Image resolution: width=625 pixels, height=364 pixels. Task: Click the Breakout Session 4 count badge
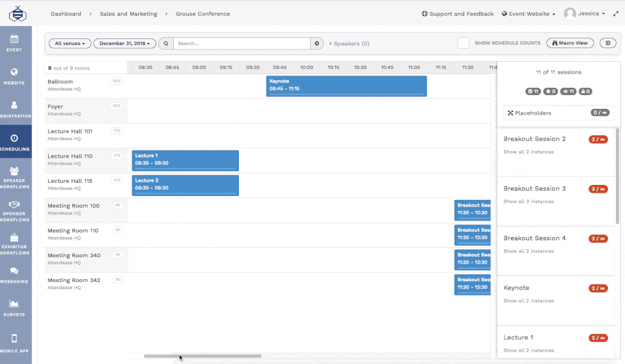598,239
